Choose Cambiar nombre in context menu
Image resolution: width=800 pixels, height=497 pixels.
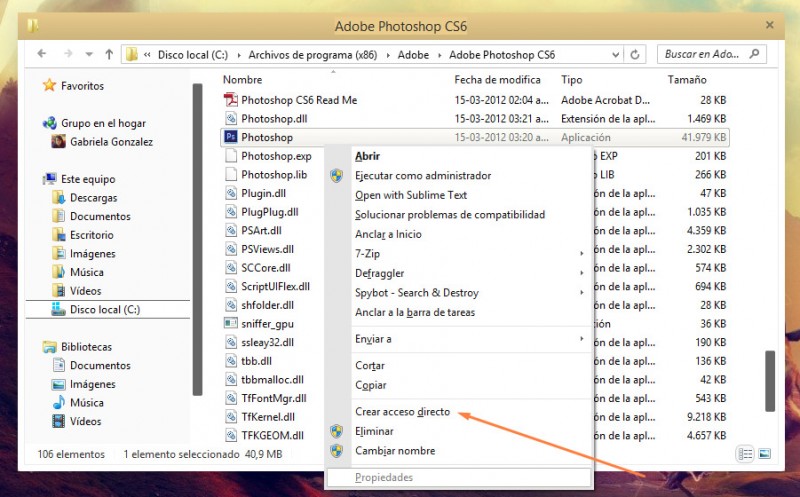click(395, 451)
